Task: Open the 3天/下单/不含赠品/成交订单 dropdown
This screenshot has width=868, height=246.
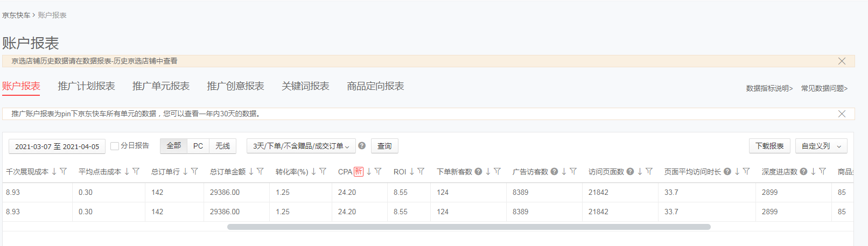Action: pyautogui.click(x=301, y=146)
